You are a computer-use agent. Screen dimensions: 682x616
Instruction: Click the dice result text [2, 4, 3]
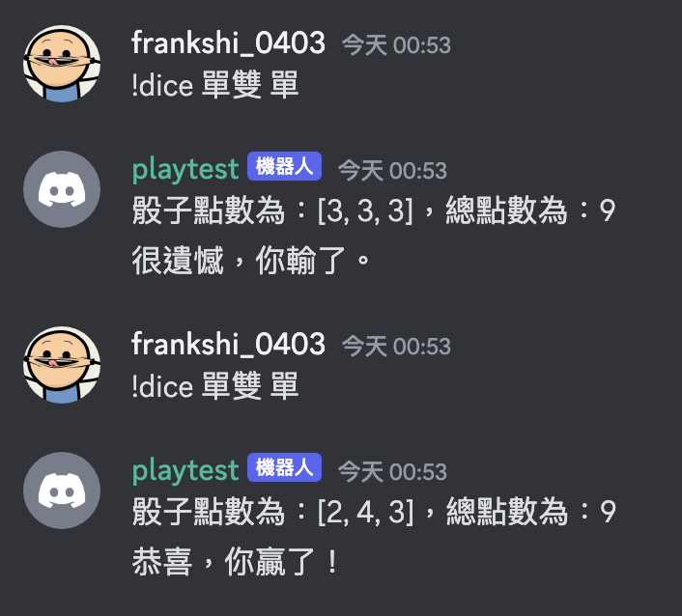point(365,512)
